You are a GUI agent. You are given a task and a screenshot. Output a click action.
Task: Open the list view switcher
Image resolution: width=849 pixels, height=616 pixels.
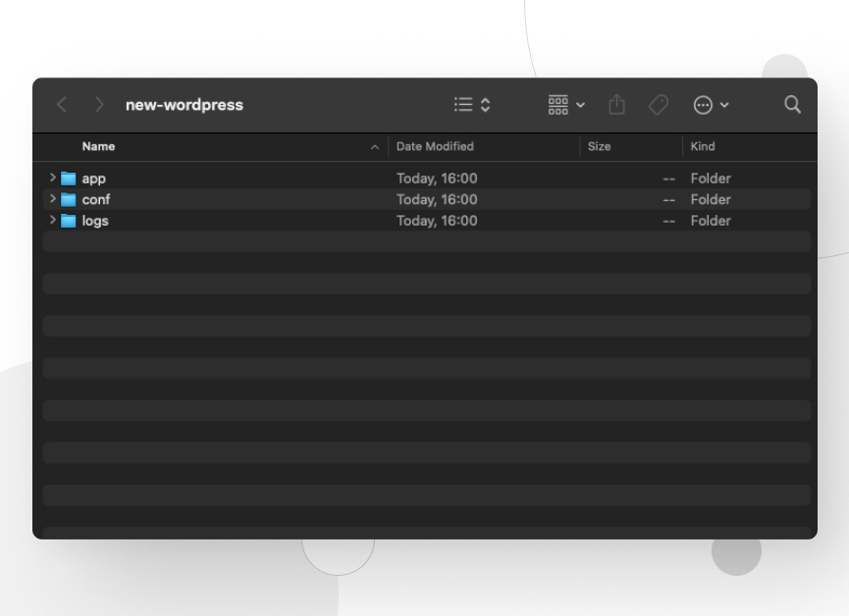click(472, 105)
